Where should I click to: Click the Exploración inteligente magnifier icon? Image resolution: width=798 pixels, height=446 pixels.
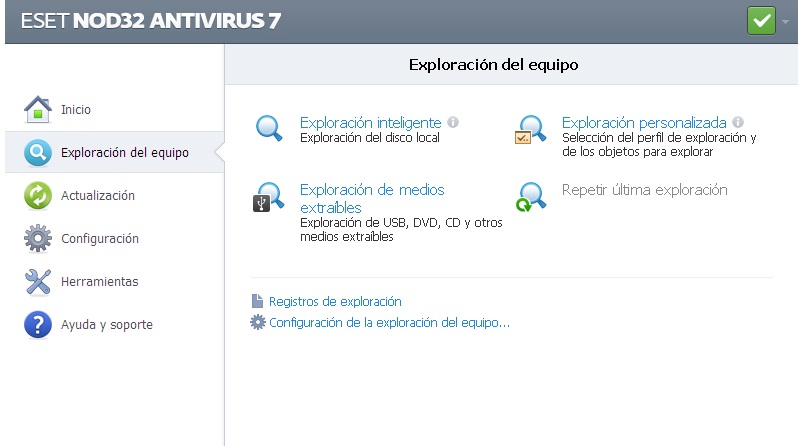[x=269, y=128]
